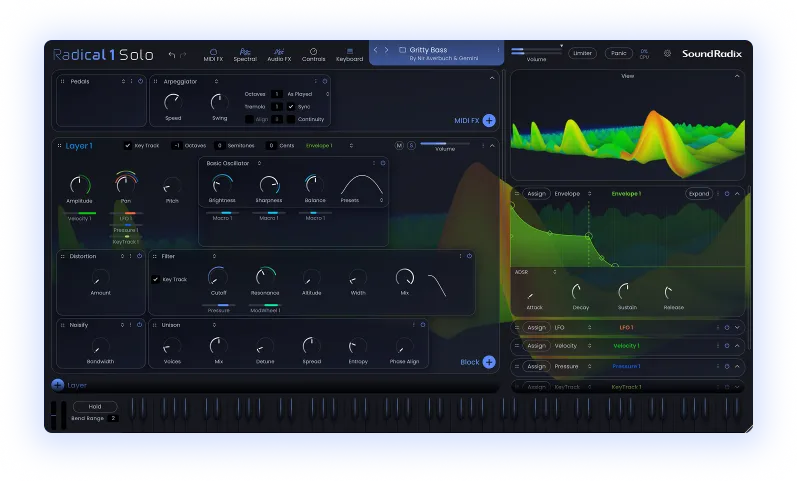Click the oscillator Presets curve
797x481 pixels.
tap(361, 185)
